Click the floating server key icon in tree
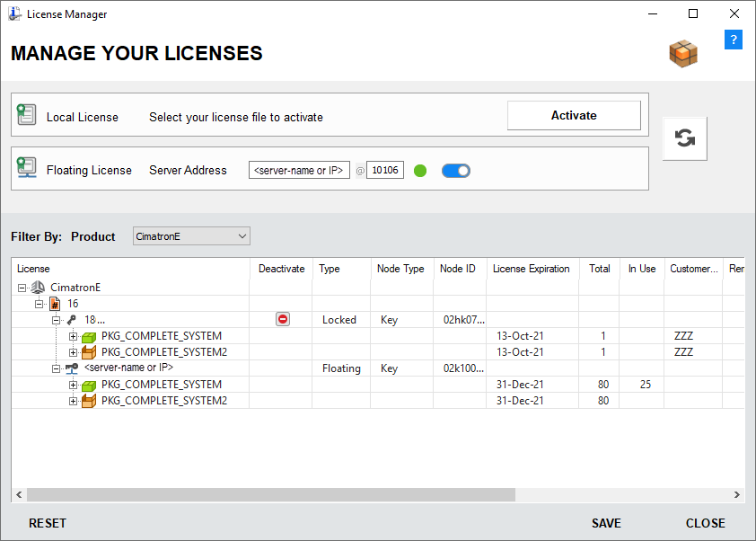Screen dimensions: 756x541 (x=72, y=368)
